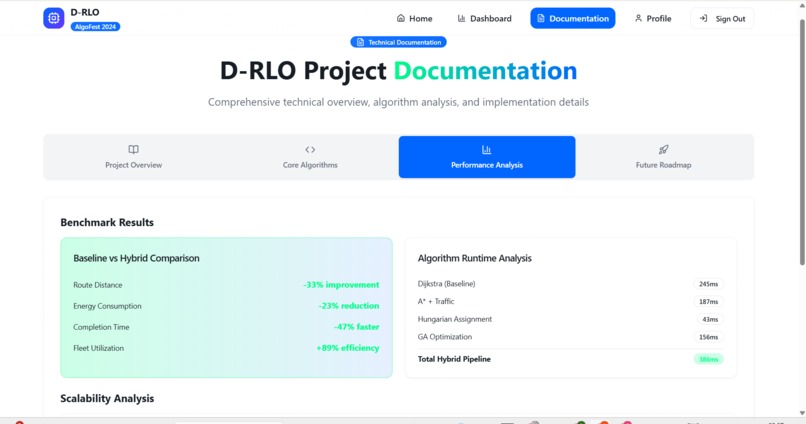This screenshot has width=806, height=424.
Task: Click the Profile person icon
Action: click(638, 18)
